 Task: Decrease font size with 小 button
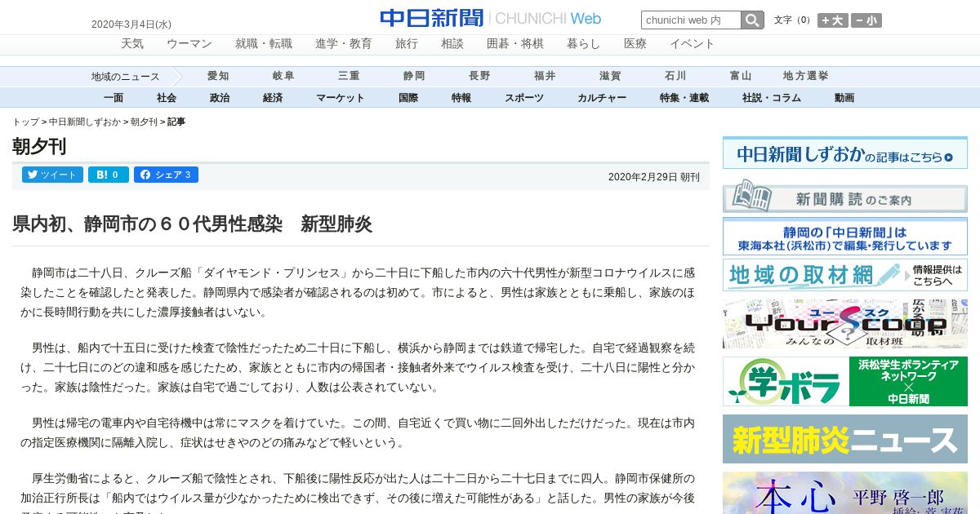(x=866, y=20)
